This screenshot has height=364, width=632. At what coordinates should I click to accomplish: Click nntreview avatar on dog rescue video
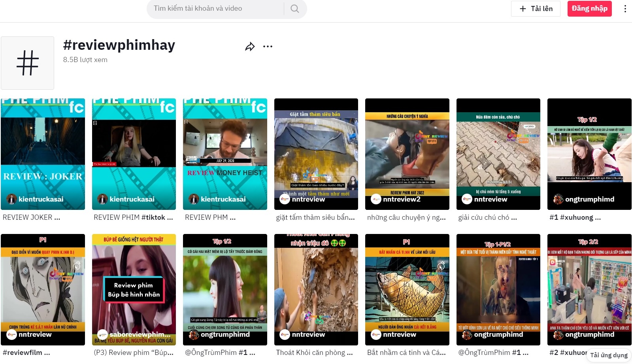coord(467,199)
